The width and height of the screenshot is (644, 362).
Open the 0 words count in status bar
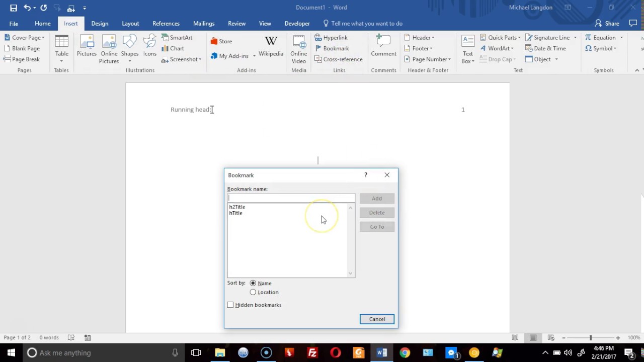pos(49,338)
